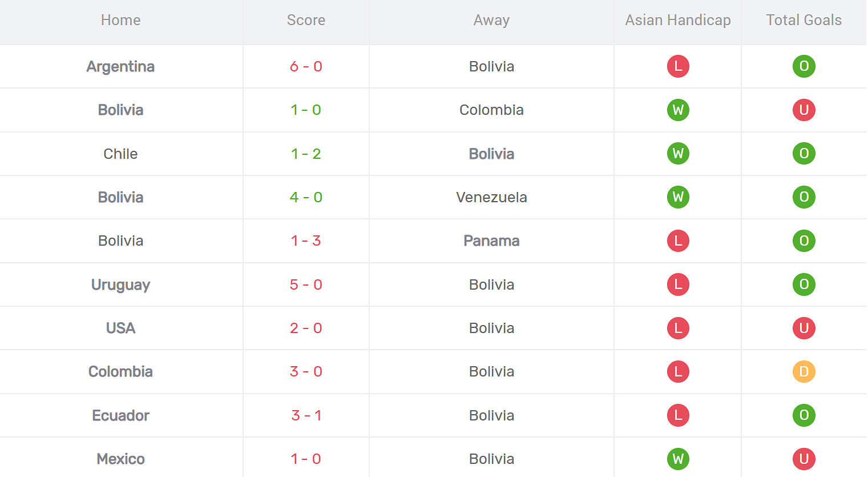Open the 1 - 2 Chile match score

click(x=306, y=154)
